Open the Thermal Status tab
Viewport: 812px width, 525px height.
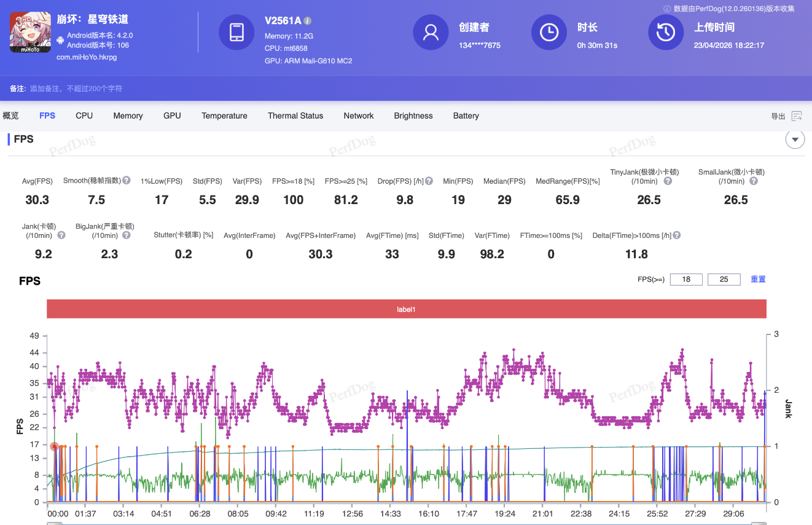point(295,116)
